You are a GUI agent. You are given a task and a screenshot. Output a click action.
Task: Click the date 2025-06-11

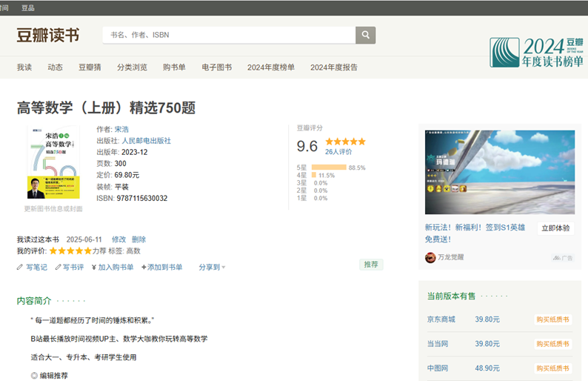point(84,239)
